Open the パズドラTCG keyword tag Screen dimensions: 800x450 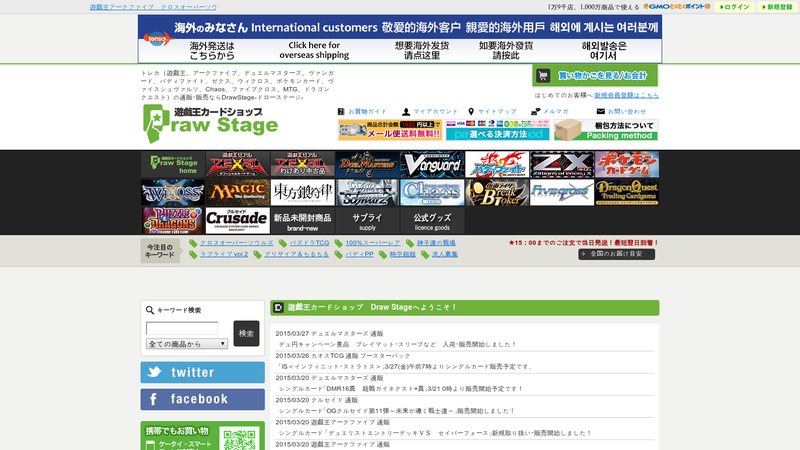point(309,243)
